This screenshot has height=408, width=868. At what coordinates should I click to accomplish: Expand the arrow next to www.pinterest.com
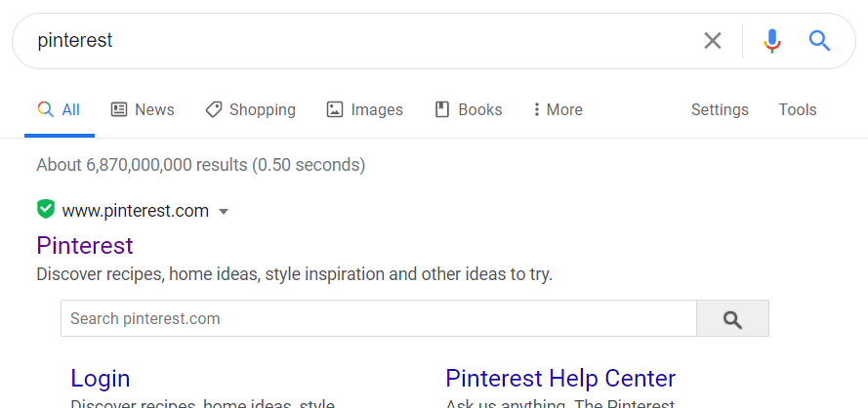224,212
